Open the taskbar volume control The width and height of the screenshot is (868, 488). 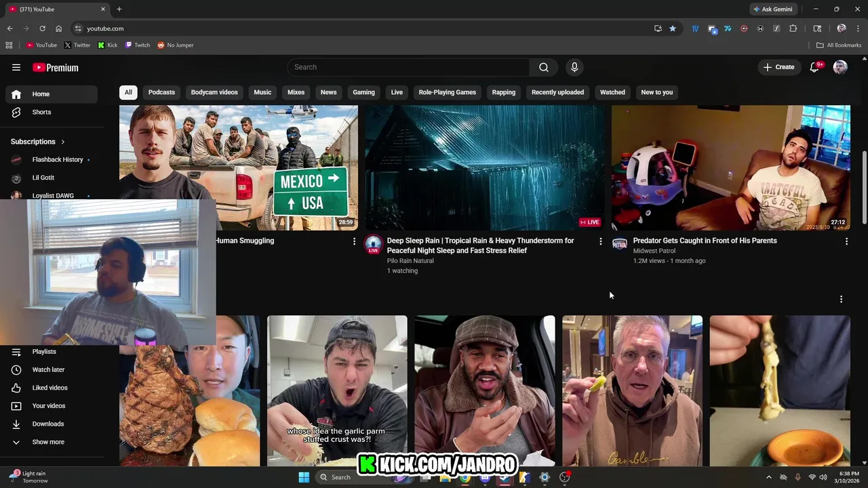pyautogui.click(x=823, y=477)
